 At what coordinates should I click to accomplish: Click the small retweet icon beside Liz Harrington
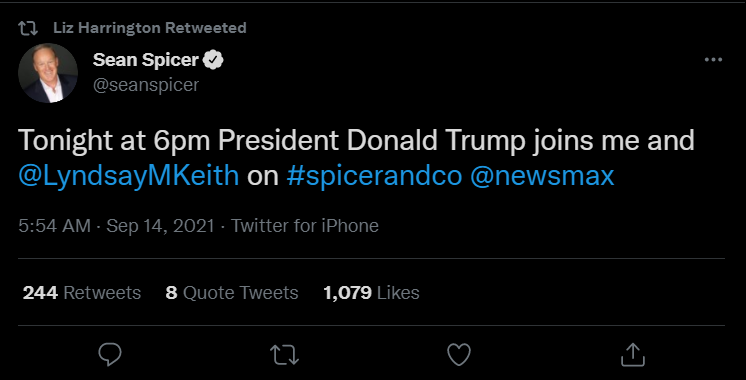click(28, 28)
